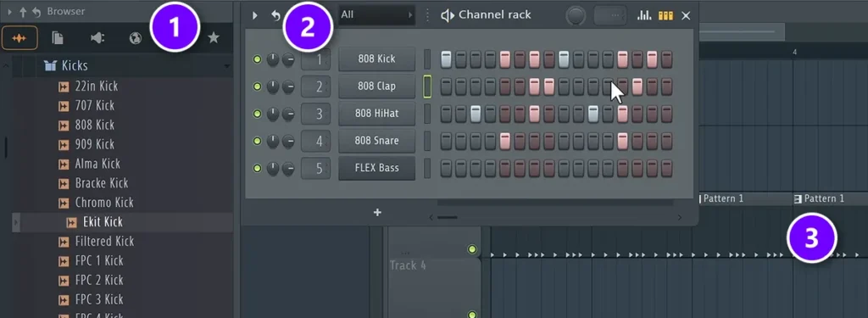Mute the 808 Snare channel
Image resolution: width=868 pixels, height=318 pixels.
tap(257, 142)
